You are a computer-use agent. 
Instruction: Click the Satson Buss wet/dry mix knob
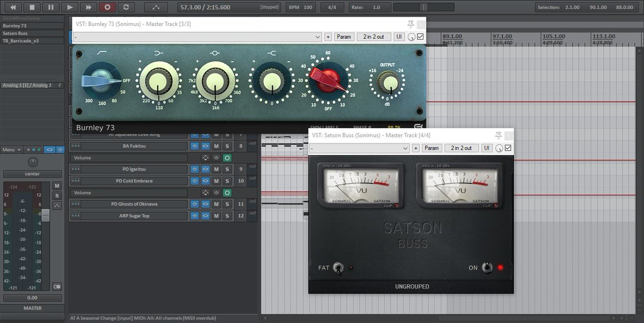point(499,148)
